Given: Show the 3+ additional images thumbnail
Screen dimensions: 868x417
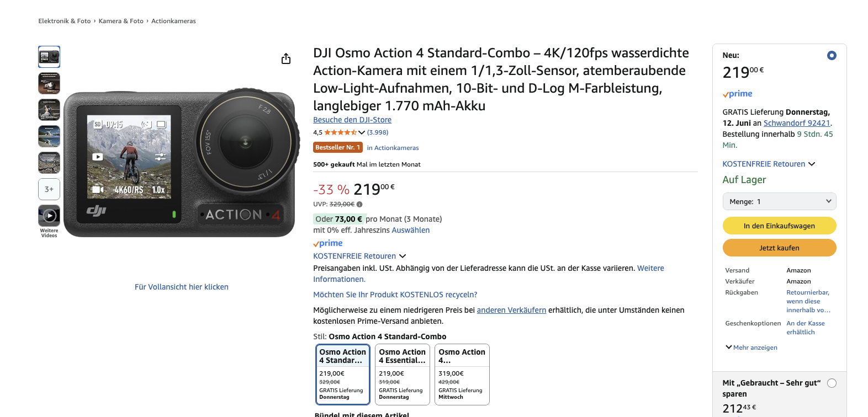Looking at the screenshot, I should [49, 189].
